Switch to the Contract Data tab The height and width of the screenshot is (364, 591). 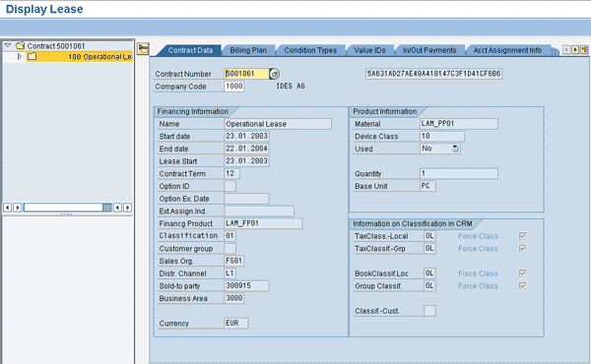190,50
